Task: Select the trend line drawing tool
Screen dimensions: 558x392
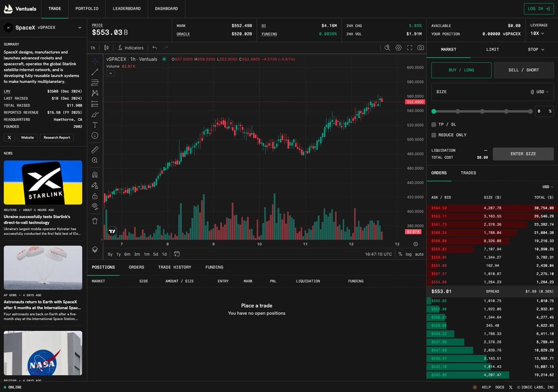Action: (95, 72)
